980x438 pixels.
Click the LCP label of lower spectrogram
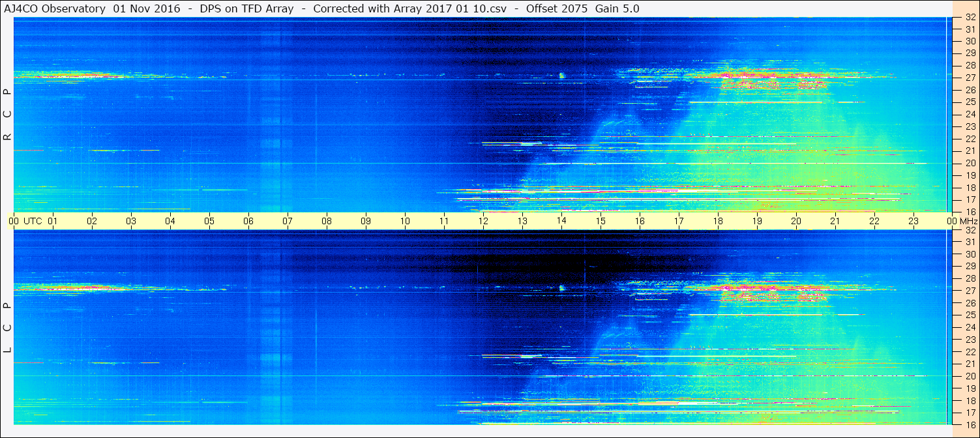tap(8, 328)
